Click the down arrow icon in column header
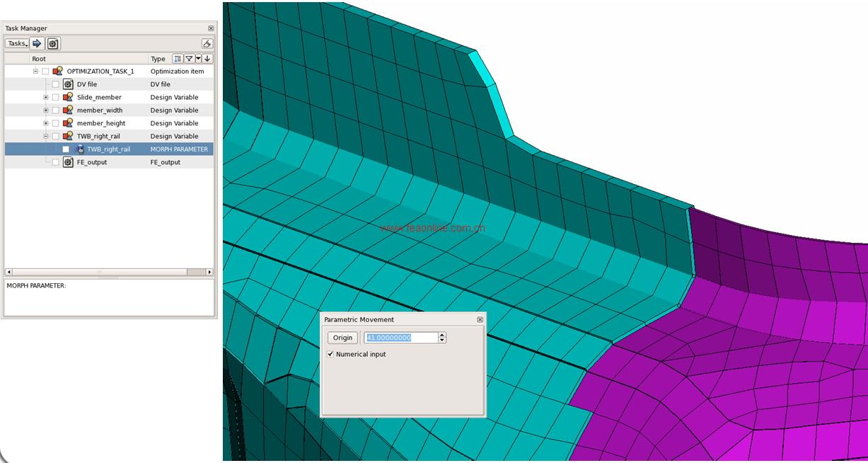This screenshot has width=868, height=463. (x=207, y=59)
